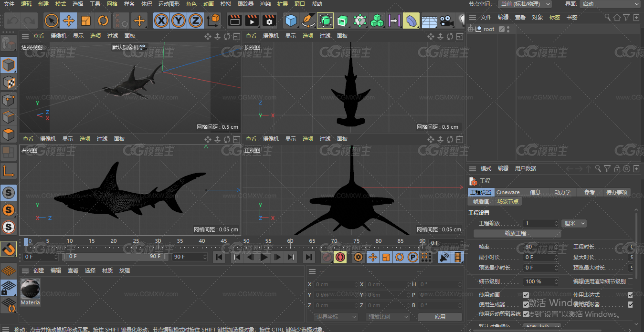Adjust the 帧率 spinner arrows

click(x=556, y=247)
